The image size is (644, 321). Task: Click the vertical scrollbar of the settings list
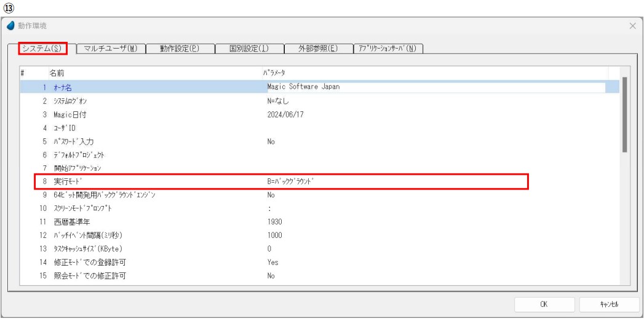[x=625, y=114]
